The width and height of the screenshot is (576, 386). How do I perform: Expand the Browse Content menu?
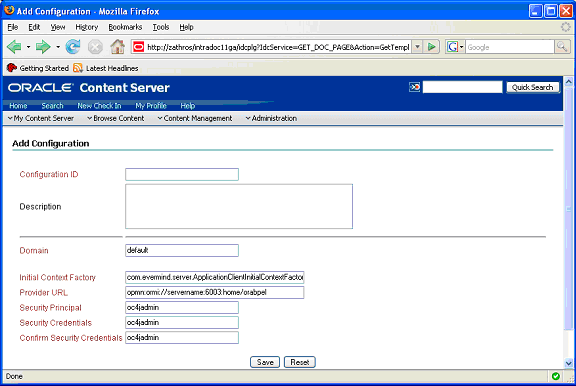point(116,118)
